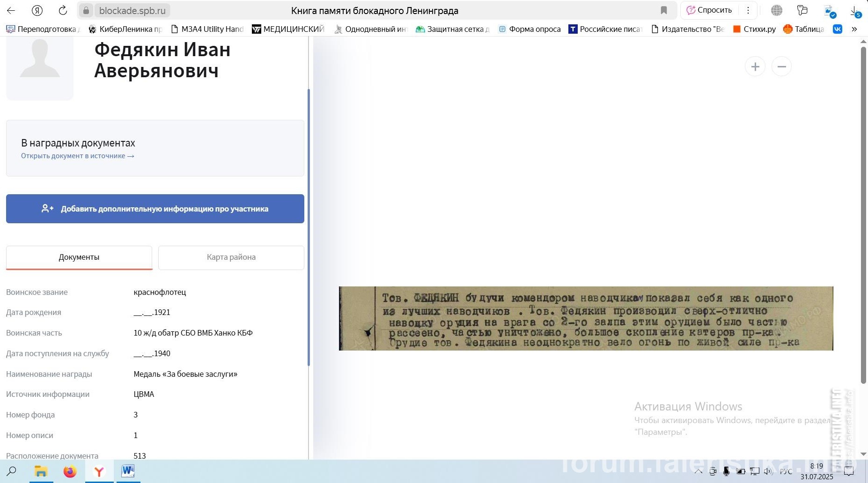Screen dimensions: 868x483
Task: Select the Документы tab
Action: pyautogui.click(x=79, y=257)
